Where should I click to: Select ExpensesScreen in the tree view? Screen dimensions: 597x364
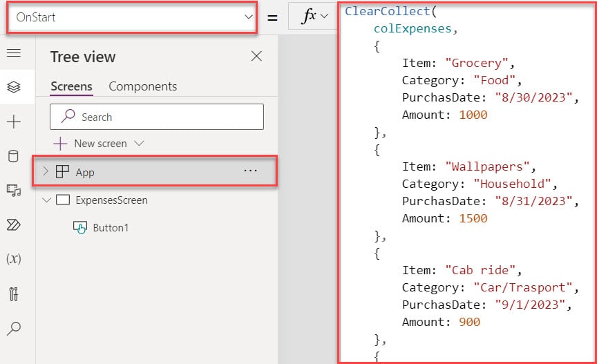coord(111,200)
